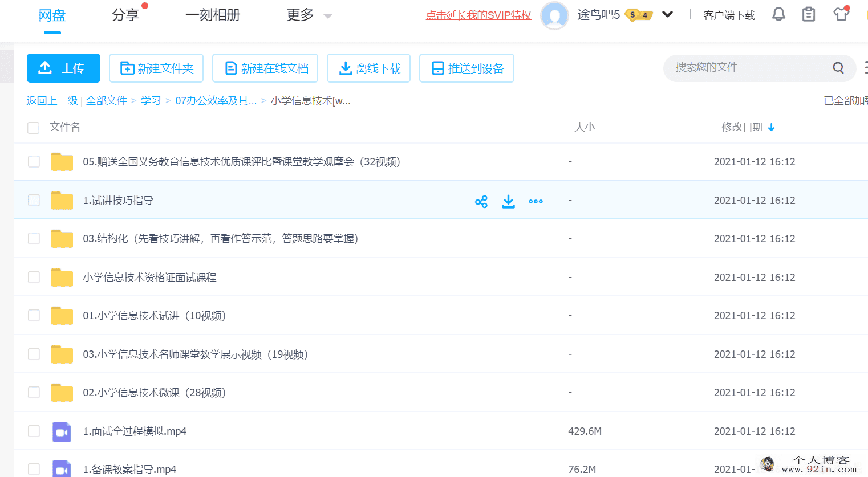This screenshot has width=868, height=477.
Task: Open the 07办公效率及其... breadcrumb
Action: click(x=216, y=101)
